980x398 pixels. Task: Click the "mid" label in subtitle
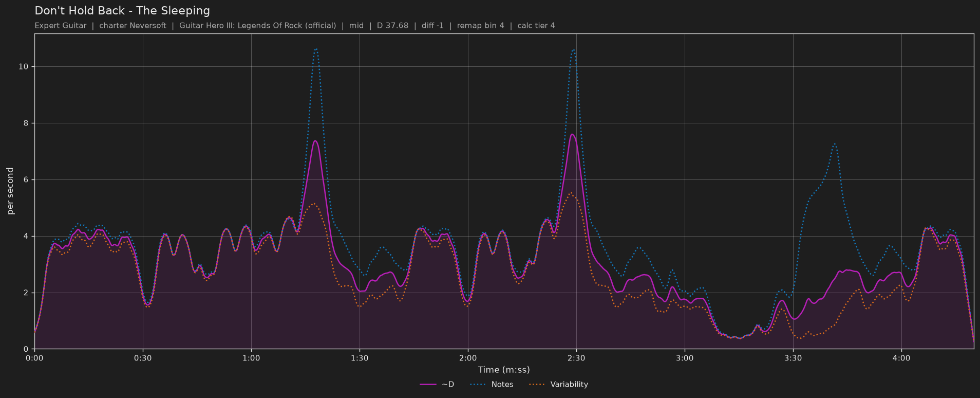tap(356, 26)
